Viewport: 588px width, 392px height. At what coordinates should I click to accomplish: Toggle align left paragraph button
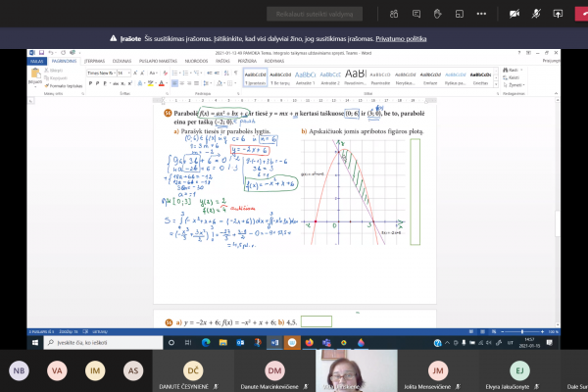click(x=174, y=83)
